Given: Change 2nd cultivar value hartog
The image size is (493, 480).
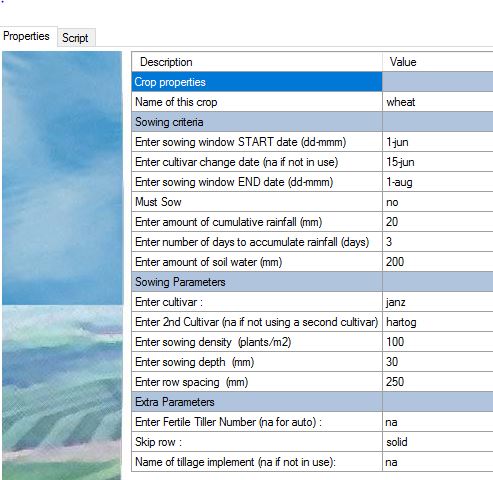Looking at the screenshot, I should (438, 322).
